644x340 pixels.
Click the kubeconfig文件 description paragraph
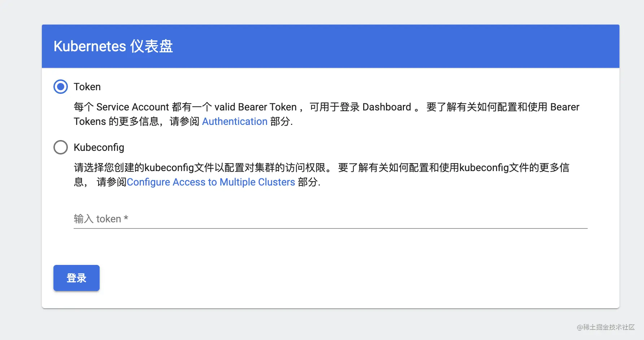click(x=322, y=175)
